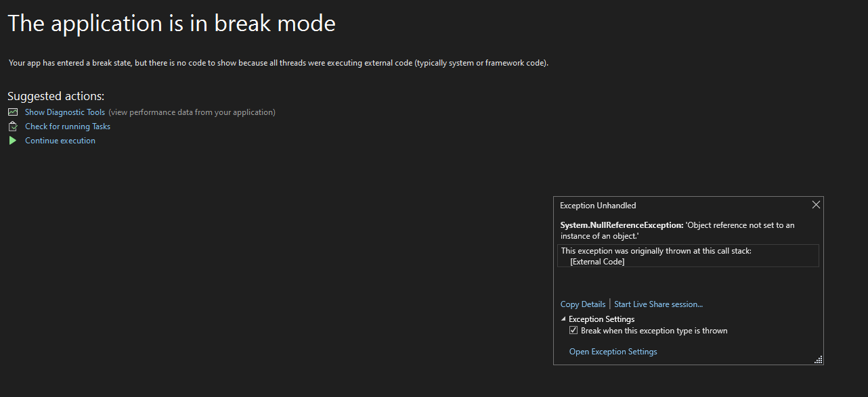The height and width of the screenshot is (397, 868).
Task: Select the green Continue execution play icon
Action: click(13, 140)
